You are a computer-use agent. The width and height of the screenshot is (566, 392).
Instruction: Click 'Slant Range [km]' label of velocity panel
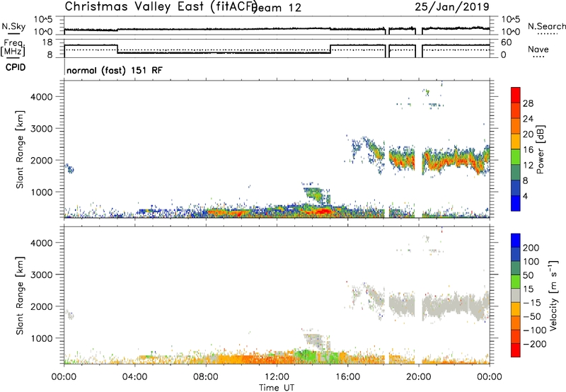(x=20, y=296)
